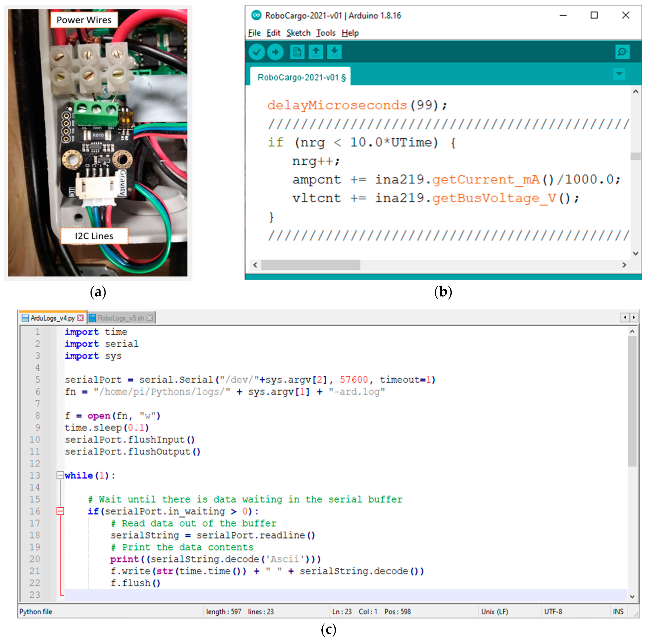Click the Arduino Verify checkmark button

pyautogui.click(x=257, y=52)
